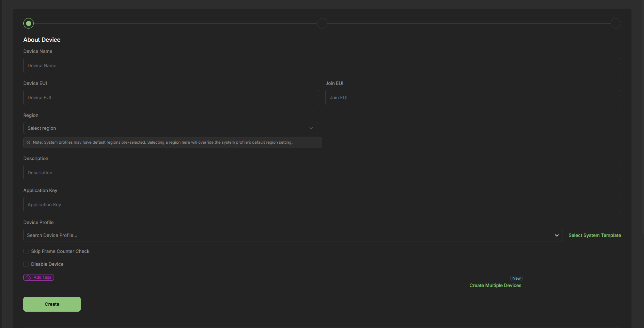The height and width of the screenshot is (328, 644).
Task: Open the Create Multiple Devices link
Action: point(495,285)
